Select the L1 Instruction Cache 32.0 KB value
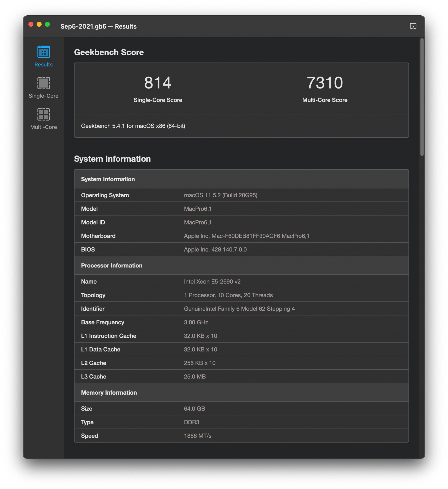This screenshot has width=448, height=489. [201, 336]
